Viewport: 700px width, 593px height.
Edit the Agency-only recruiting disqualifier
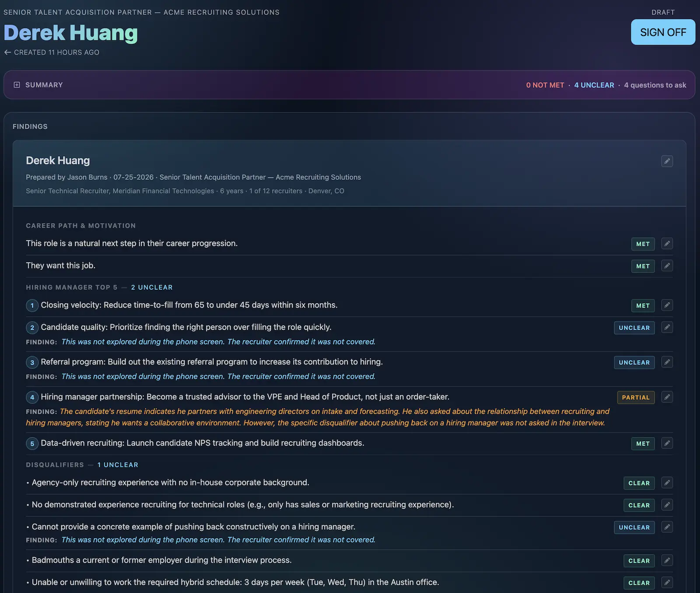667,483
